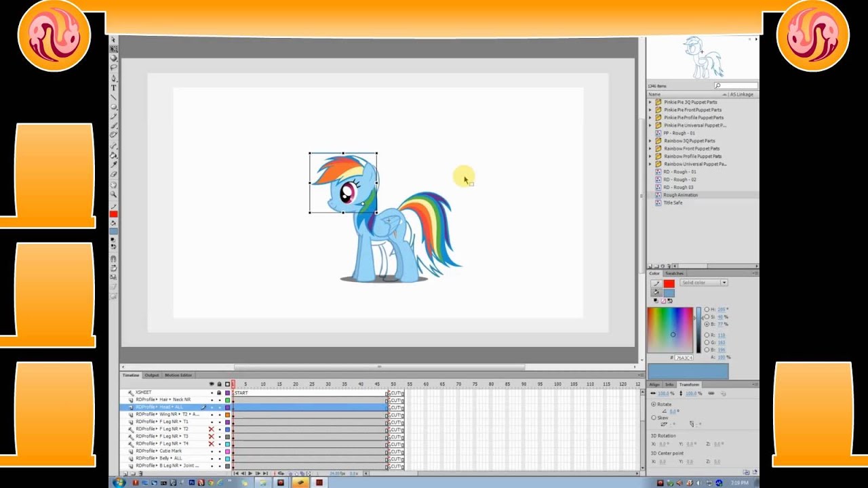Click outline box header for all layers
This screenshot has height=488, width=868.
coord(227,384)
